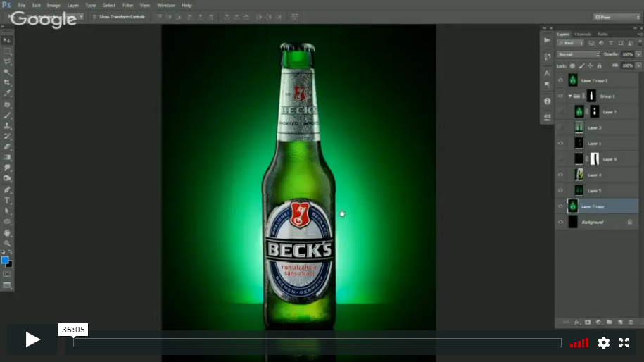Open the workspace switcher dropdown
This screenshot has width=644, height=362.
tap(617, 18)
